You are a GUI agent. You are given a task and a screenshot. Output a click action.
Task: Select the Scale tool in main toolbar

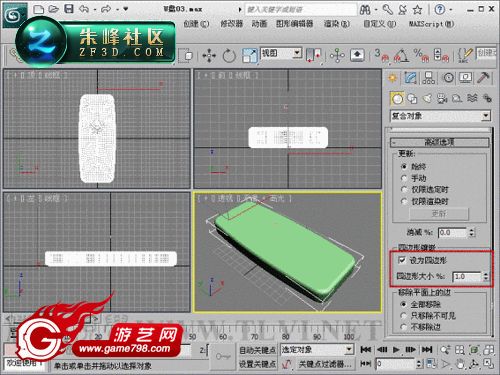(250, 55)
